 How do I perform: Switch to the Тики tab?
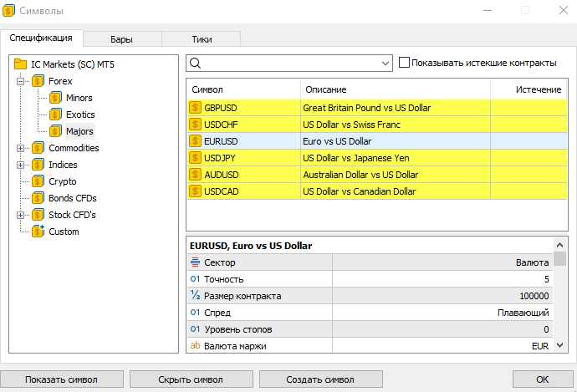tap(202, 39)
